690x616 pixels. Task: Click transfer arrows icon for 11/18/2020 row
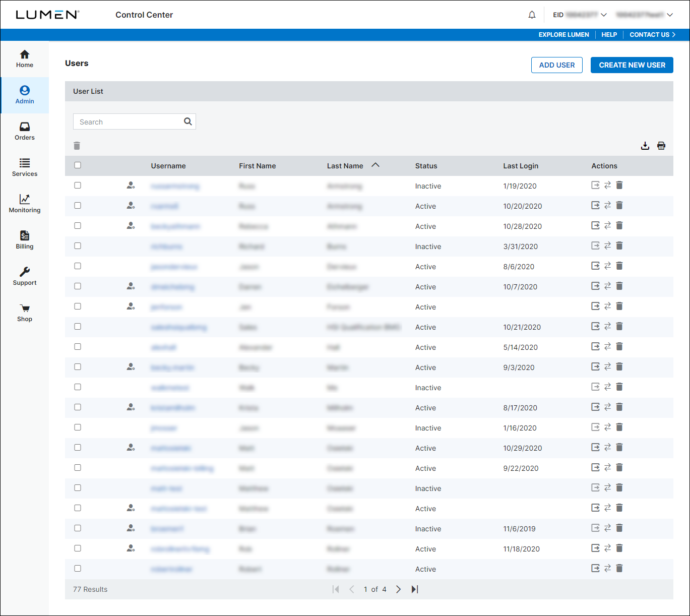[607, 548]
